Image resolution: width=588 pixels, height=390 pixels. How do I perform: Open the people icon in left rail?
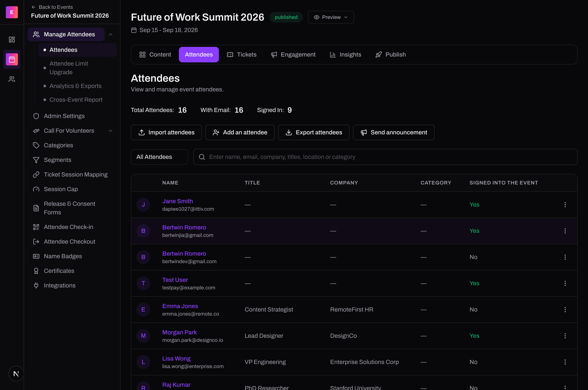coord(12,79)
